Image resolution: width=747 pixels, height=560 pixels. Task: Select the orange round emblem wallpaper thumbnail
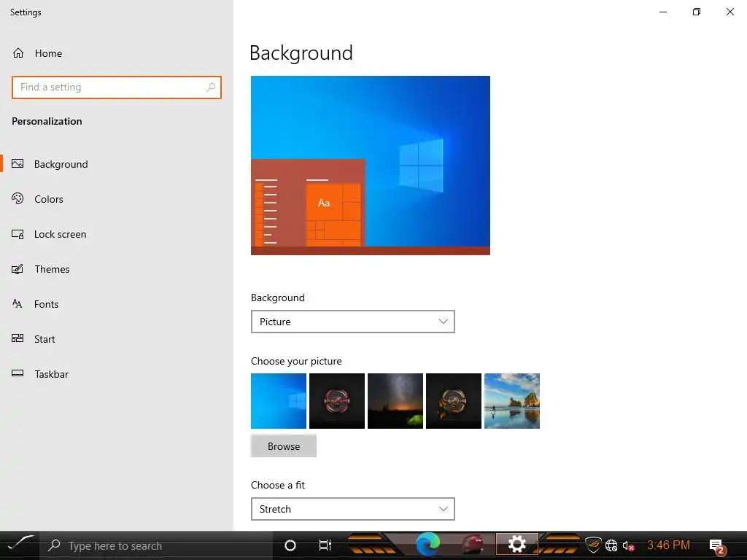454,401
